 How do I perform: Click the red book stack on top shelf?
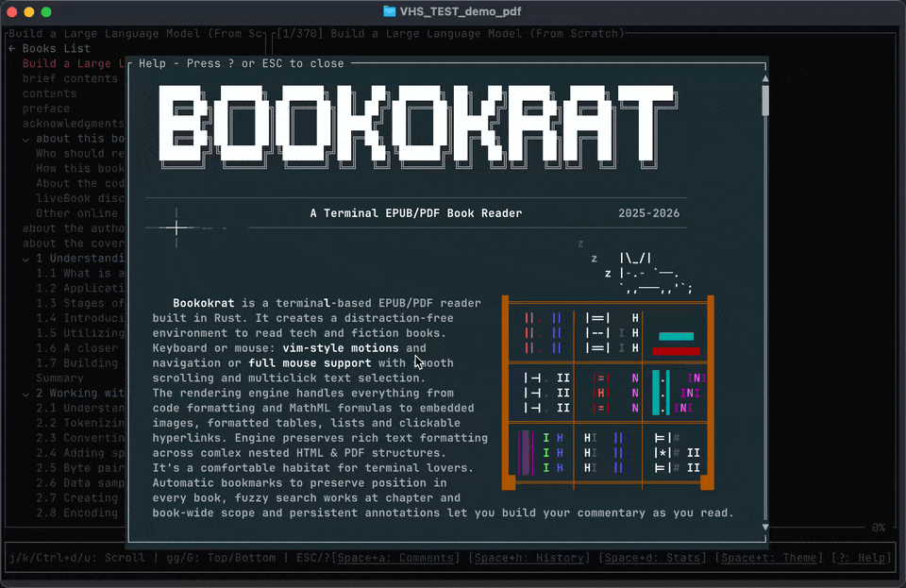676,351
